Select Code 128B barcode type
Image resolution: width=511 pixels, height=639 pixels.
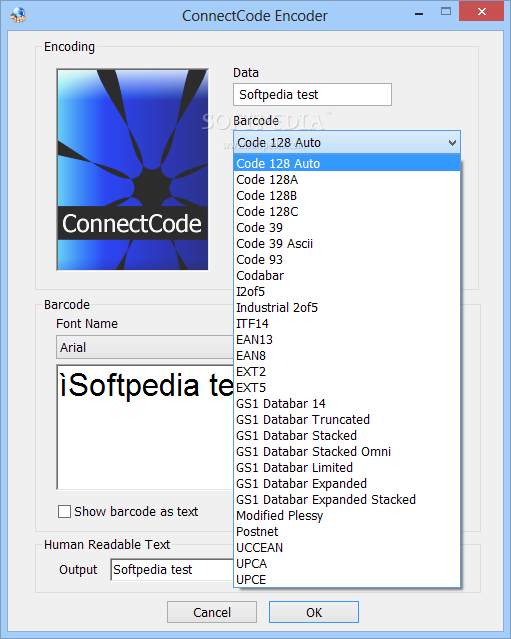click(x=347, y=196)
